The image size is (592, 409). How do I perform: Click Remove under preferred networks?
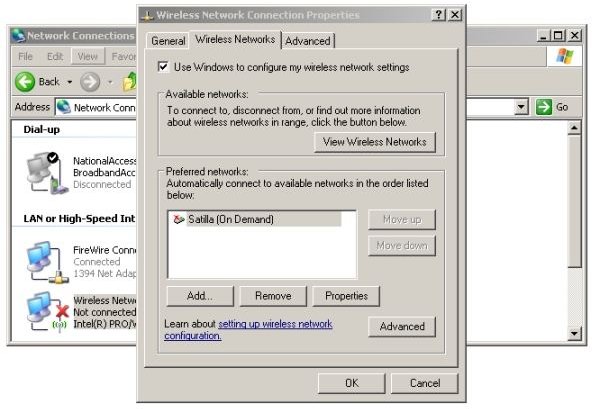[x=273, y=296]
